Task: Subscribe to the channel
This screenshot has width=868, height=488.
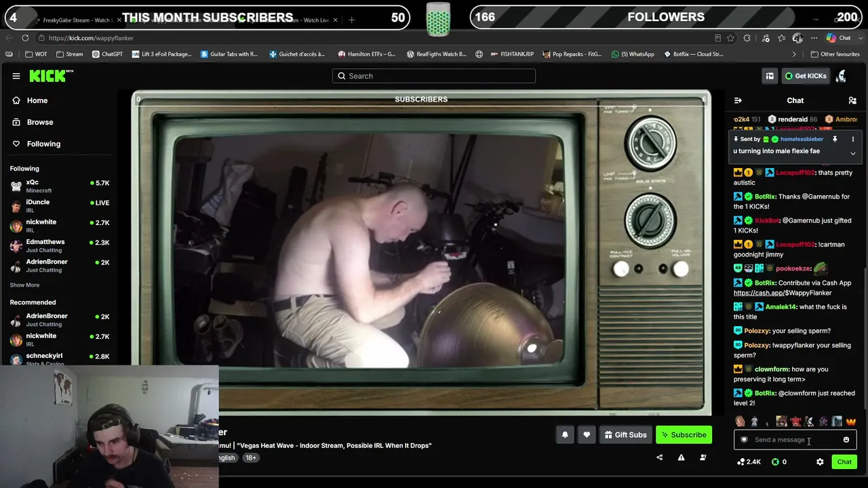Action: [684, 434]
